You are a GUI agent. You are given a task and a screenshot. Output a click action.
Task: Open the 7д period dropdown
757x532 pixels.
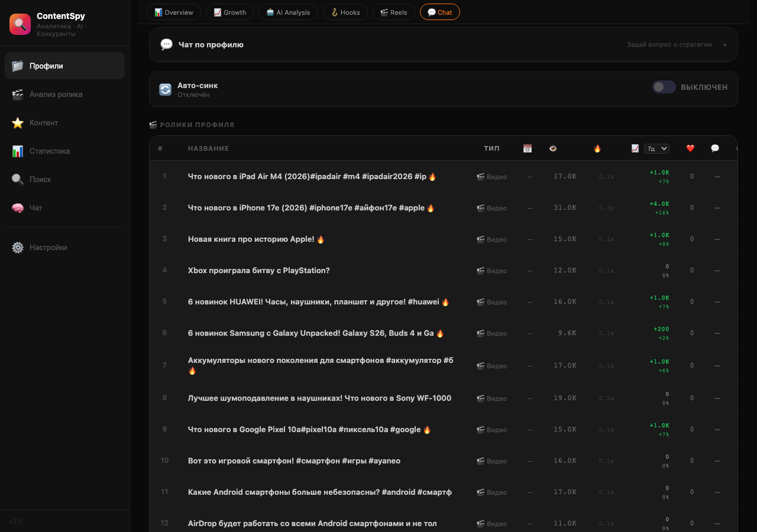coord(656,148)
